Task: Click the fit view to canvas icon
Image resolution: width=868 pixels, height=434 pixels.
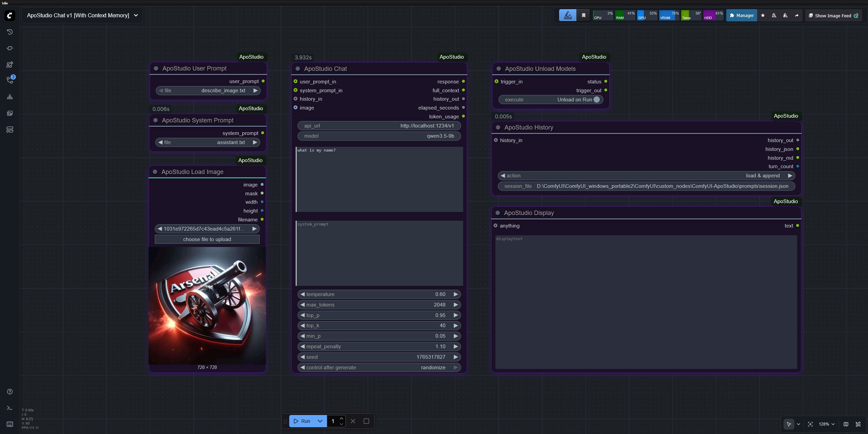Action: [810, 424]
